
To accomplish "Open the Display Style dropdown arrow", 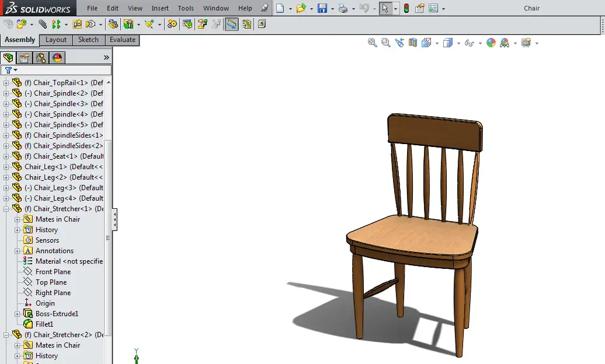I will point(458,43).
